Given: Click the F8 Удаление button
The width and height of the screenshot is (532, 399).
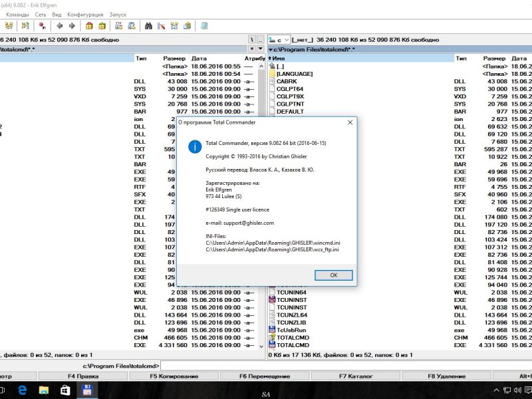Looking at the screenshot, I should tap(446, 376).
